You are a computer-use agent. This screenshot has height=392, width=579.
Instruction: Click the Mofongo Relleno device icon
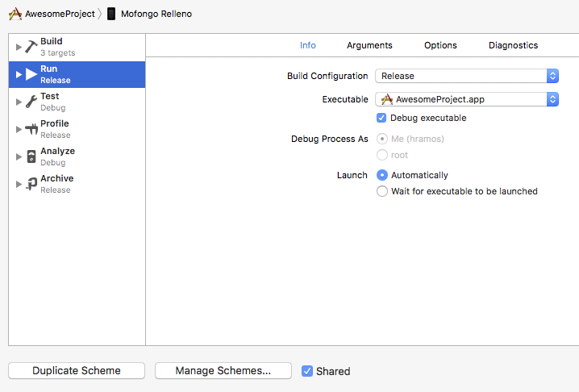pyautogui.click(x=111, y=14)
